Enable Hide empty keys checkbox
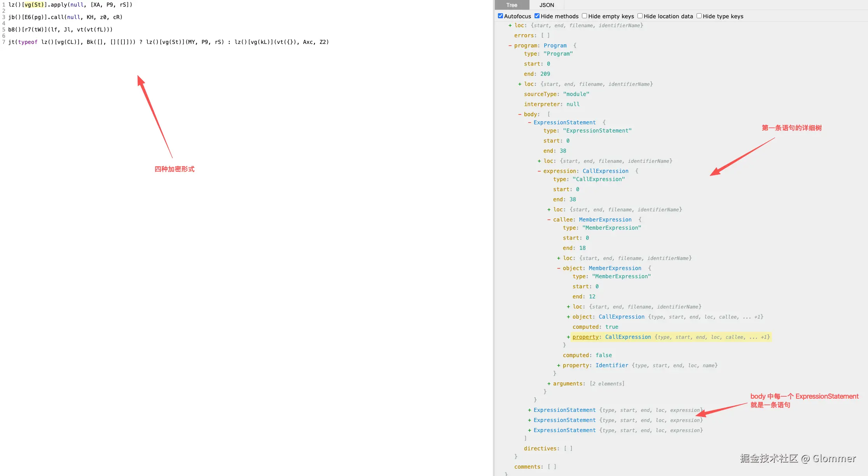The image size is (868, 476). [584, 16]
